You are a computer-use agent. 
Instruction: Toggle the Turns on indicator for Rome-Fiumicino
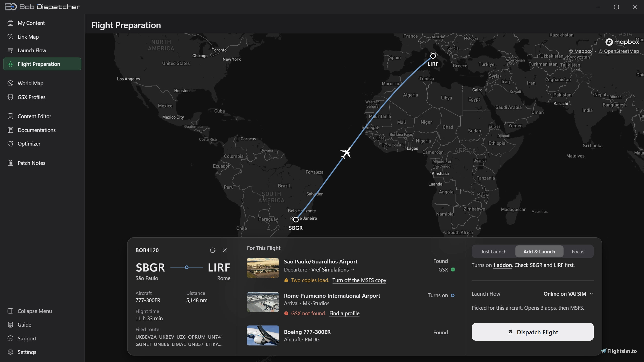[x=453, y=295]
